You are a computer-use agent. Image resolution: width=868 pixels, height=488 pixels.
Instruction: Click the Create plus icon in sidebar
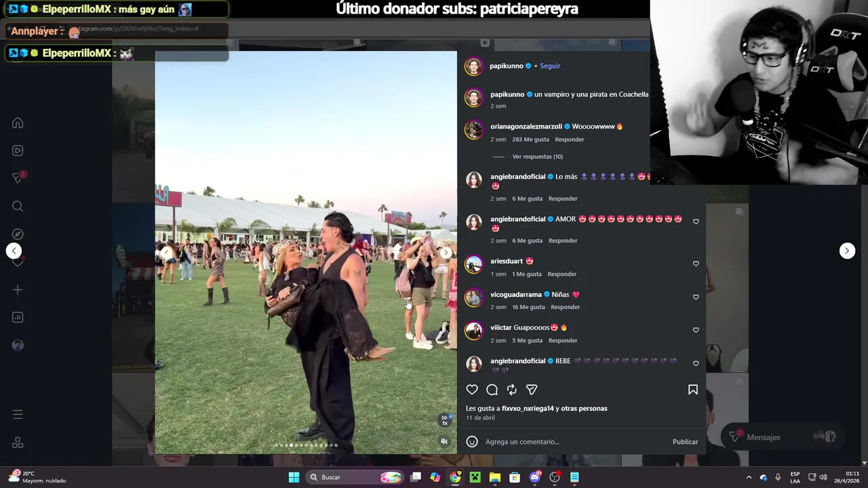pos(18,289)
